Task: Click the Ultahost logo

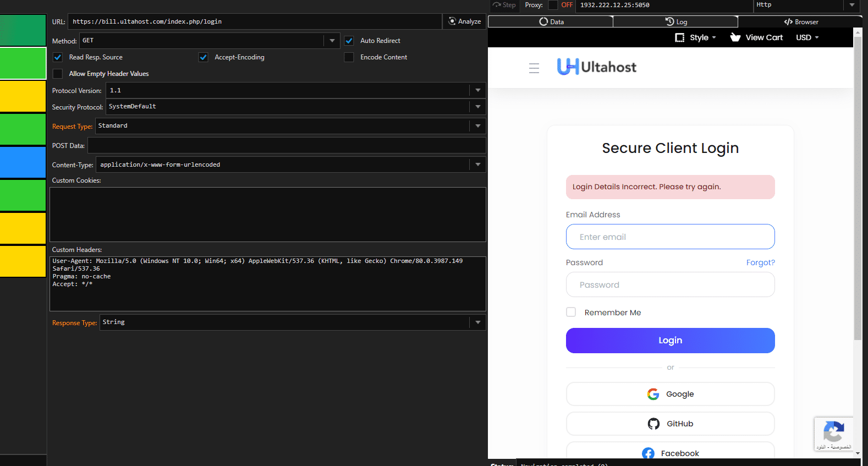Action: pos(597,67)
